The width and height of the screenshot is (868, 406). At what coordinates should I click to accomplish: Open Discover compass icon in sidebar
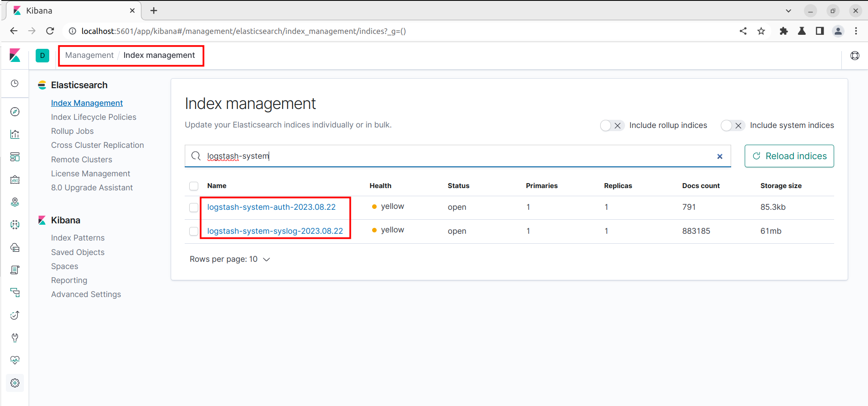15,112
